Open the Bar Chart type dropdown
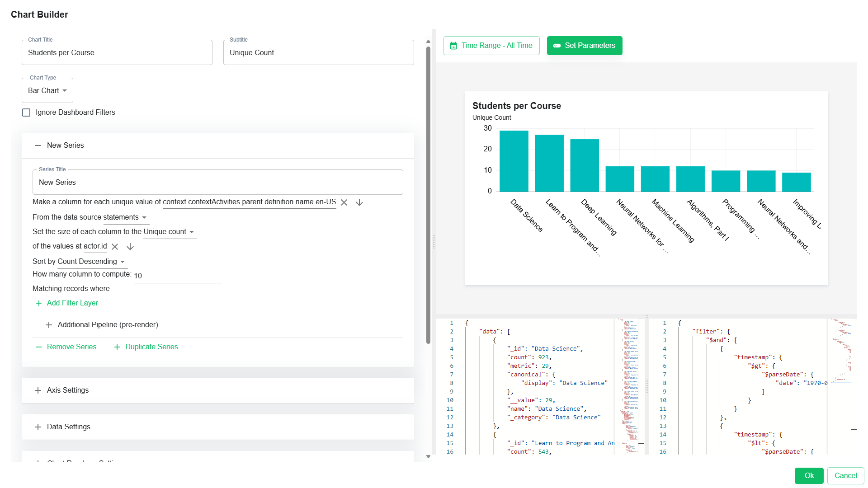868x488 pixels. coord(47,91)
